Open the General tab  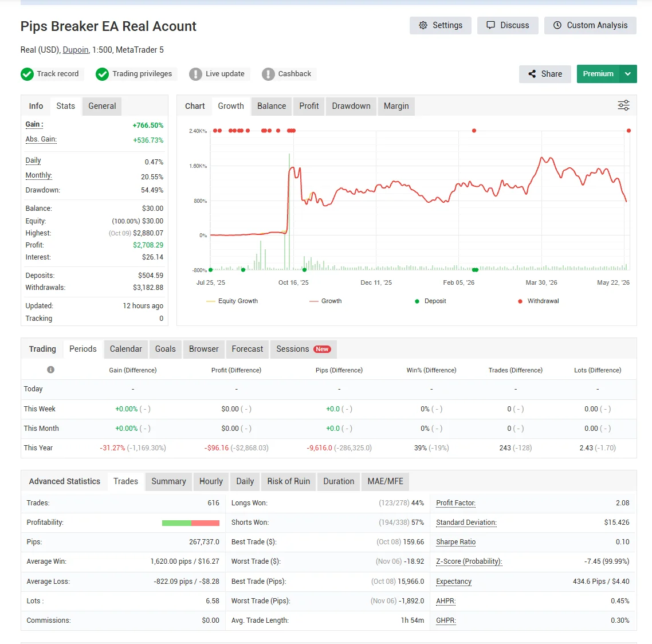click(x=102, y=106)
